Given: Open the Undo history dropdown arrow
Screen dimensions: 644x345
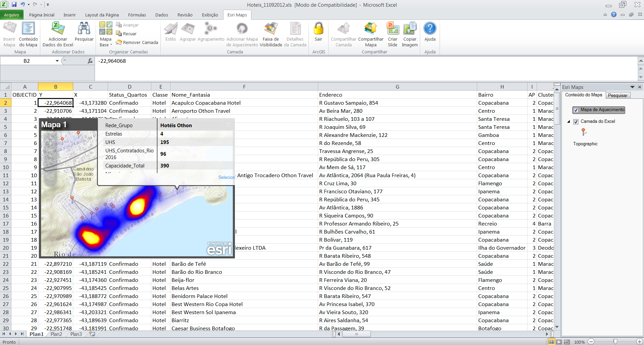Looking at the screenshot, I should pyautogui.click(x=29, y=5).
